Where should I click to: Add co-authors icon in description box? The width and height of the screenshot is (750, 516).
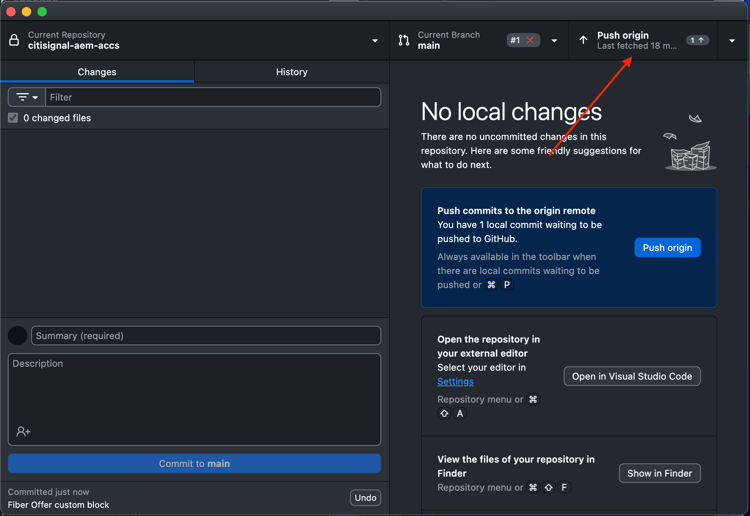pos(23,431)
